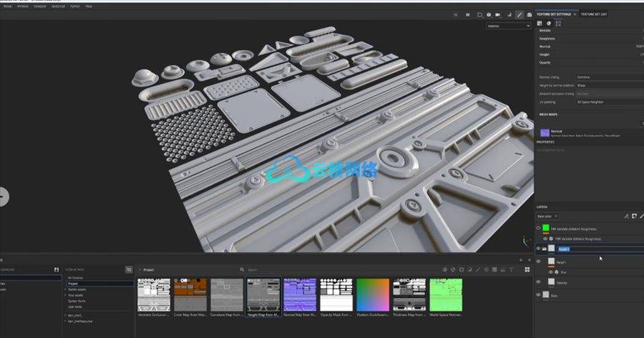Screen dimensions: 644x338
Task: Click the filter toggle icon beside library list
Action: tap(129, 269)
